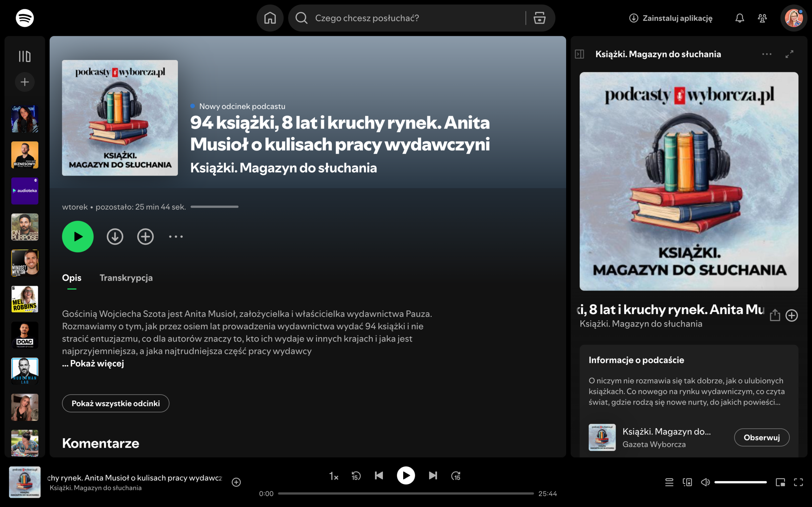Open the playback speed 1x menu

[334, 476]
